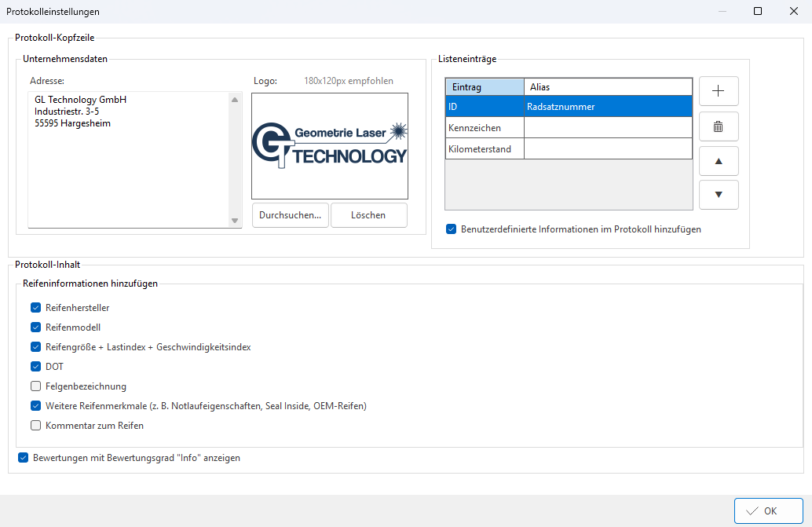Enable Kommentar zum Reifen checkbox
The height and width of the screenshot is (527, 812).
[35, 426]
